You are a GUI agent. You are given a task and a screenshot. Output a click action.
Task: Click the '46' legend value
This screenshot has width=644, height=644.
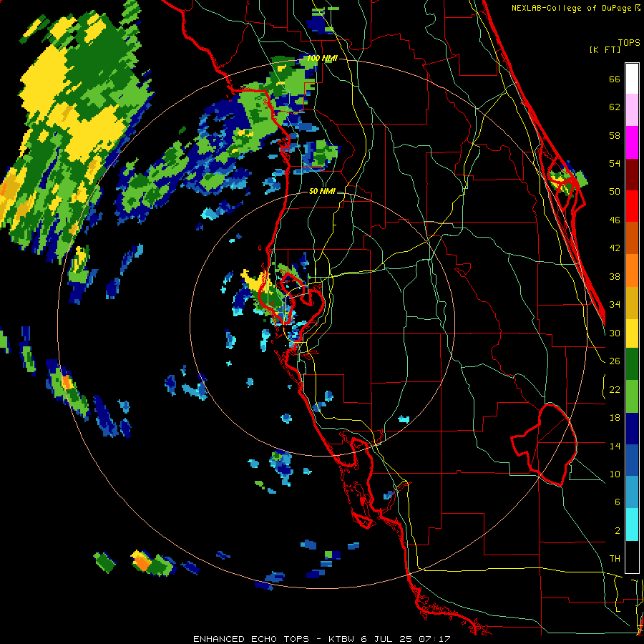[x=615, y=220]
